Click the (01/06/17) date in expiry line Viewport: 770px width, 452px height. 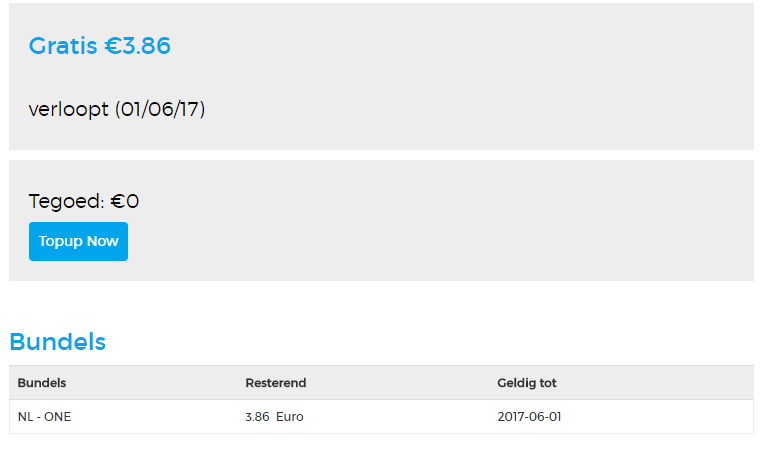[160, 109]
